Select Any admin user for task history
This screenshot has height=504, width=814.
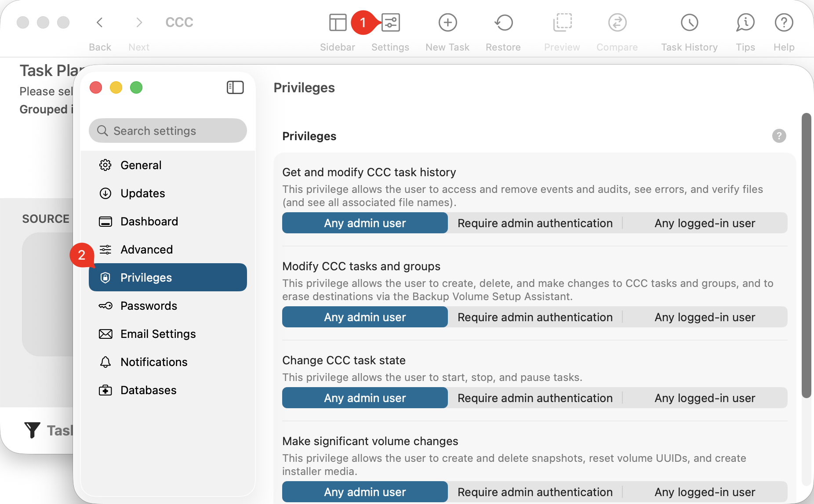(365, 223)
